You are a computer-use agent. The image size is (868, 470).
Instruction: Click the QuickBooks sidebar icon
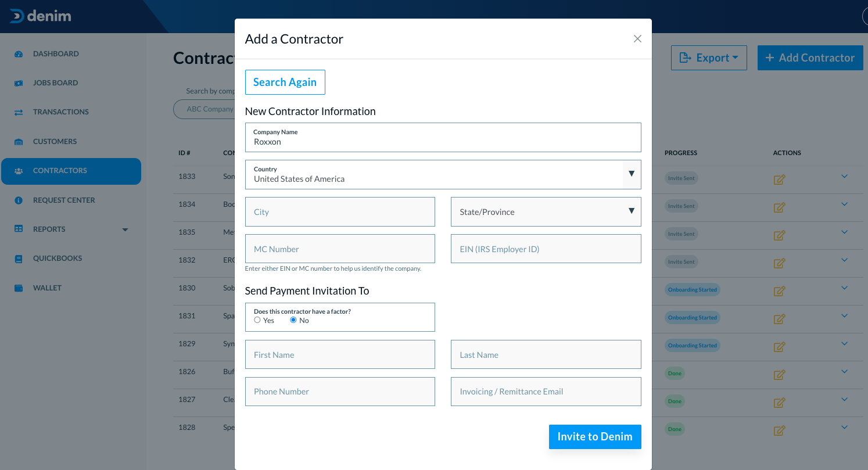(x=19, y=259)
